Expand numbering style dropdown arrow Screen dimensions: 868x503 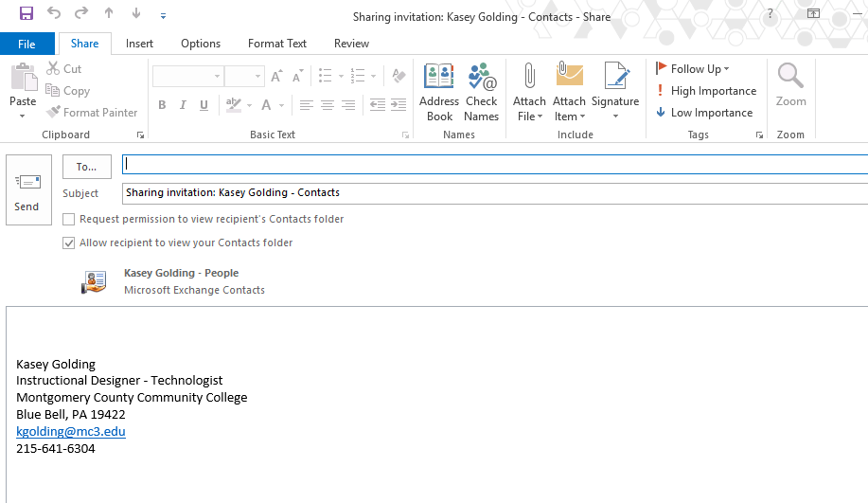tap(374, 77)
